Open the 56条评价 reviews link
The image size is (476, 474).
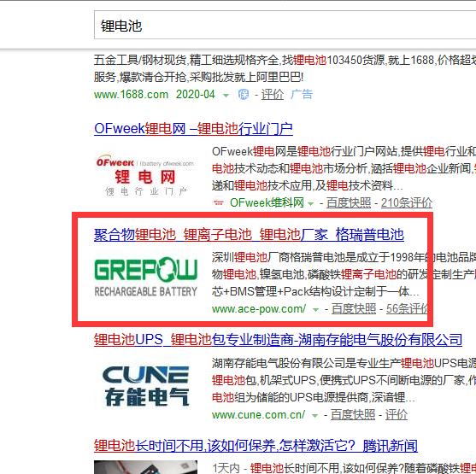point(407,309)
